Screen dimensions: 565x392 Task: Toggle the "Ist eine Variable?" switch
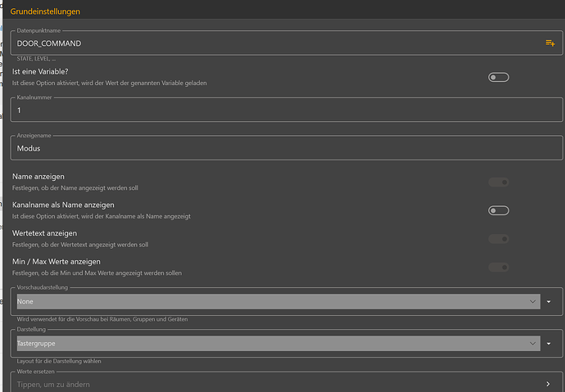pyautogui.click(x=498, y=77)
